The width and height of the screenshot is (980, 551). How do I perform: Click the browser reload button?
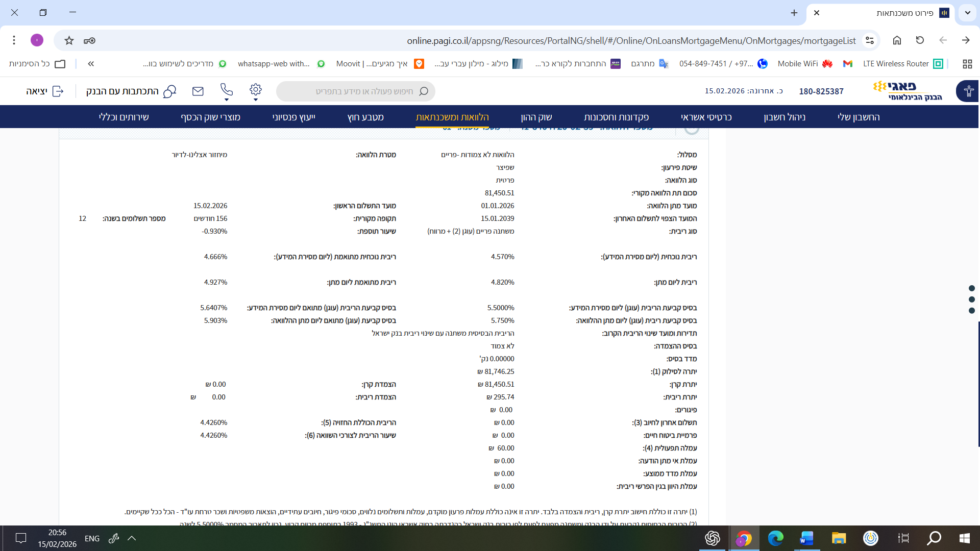[x=920, y=40]
